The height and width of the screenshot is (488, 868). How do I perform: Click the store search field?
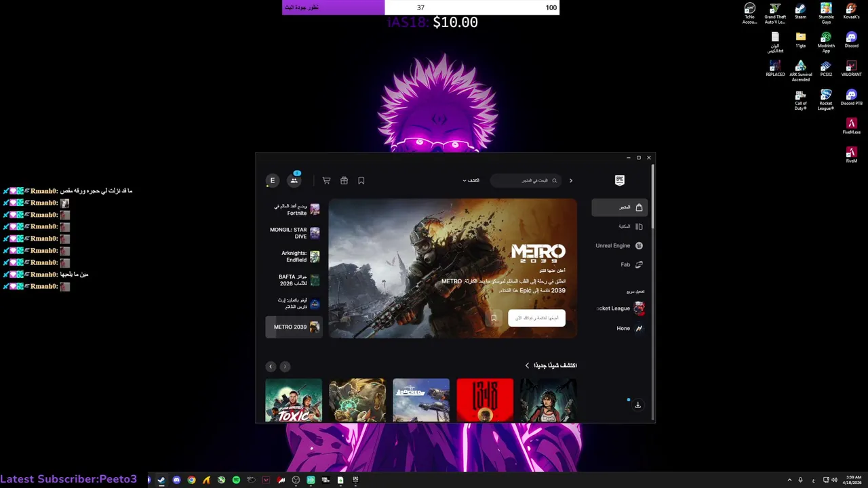pyautogui.click(x=526, y=180)
